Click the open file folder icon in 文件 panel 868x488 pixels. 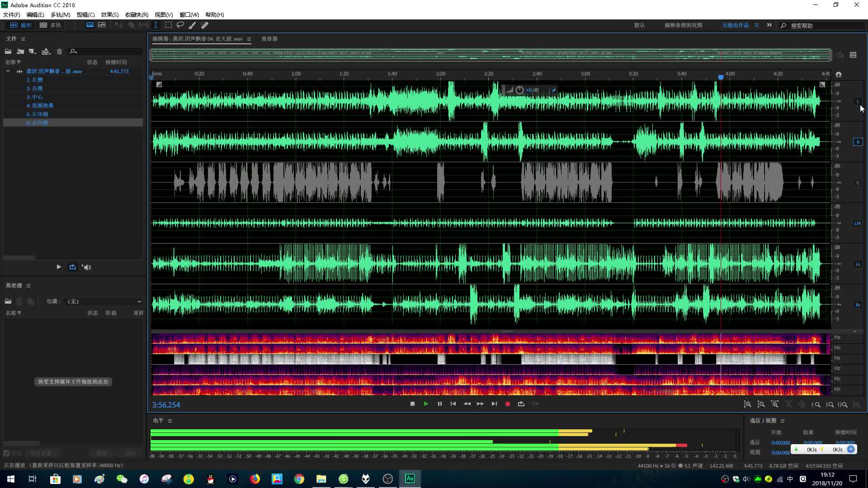click(x=8, y=52)
